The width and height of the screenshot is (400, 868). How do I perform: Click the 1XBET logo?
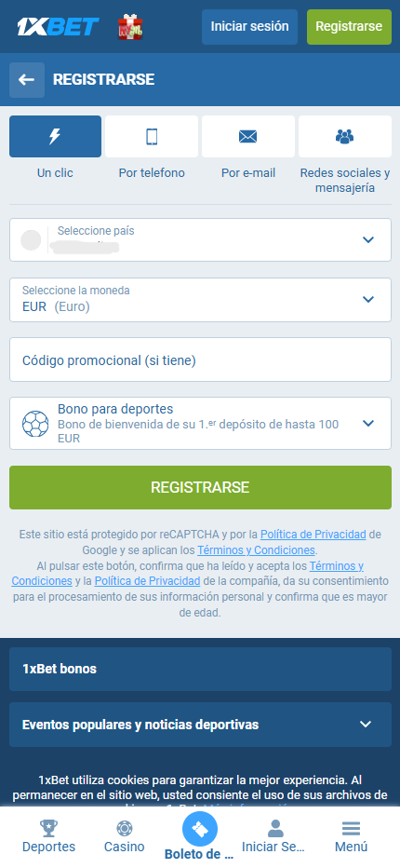(58, 27)
